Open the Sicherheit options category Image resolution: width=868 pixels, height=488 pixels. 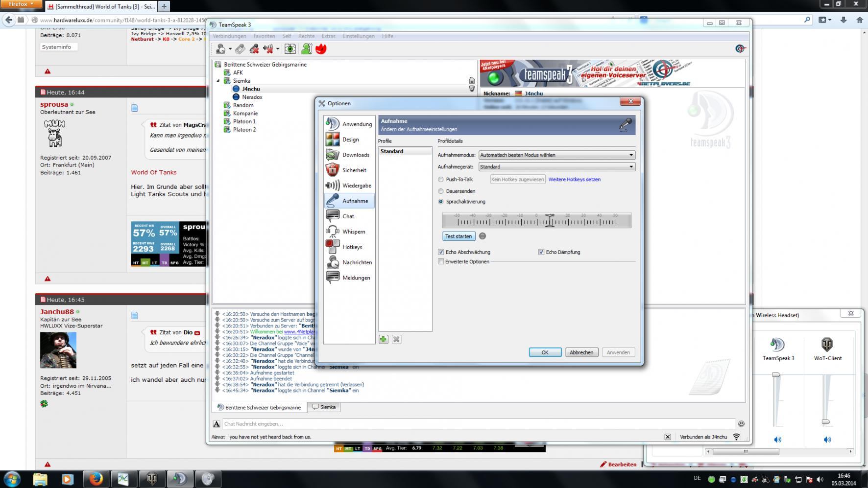point(349,170)
